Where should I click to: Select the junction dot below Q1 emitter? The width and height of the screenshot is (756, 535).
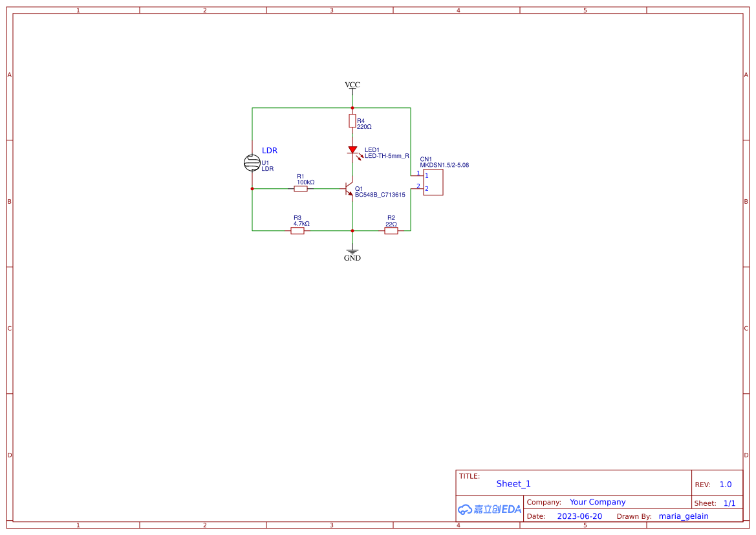click(352, 230)
